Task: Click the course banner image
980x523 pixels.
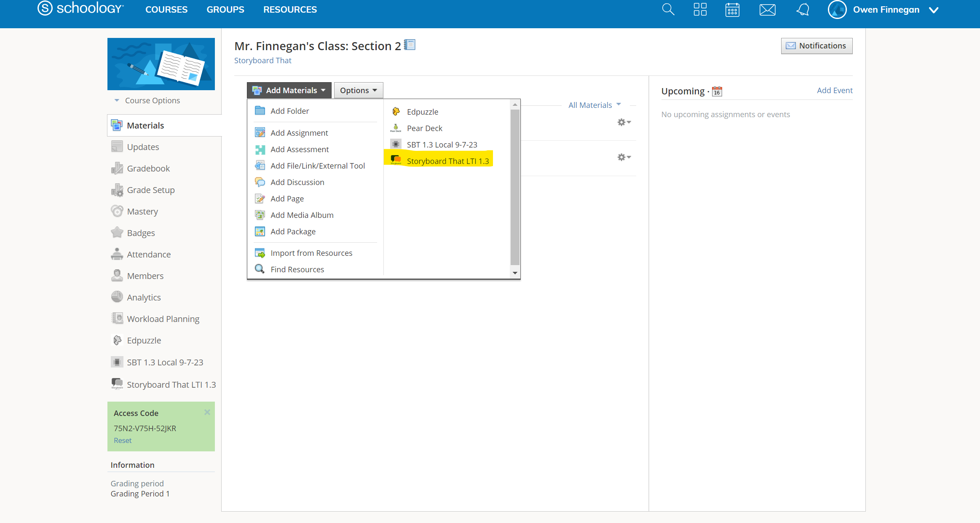Action: (161, 64)
